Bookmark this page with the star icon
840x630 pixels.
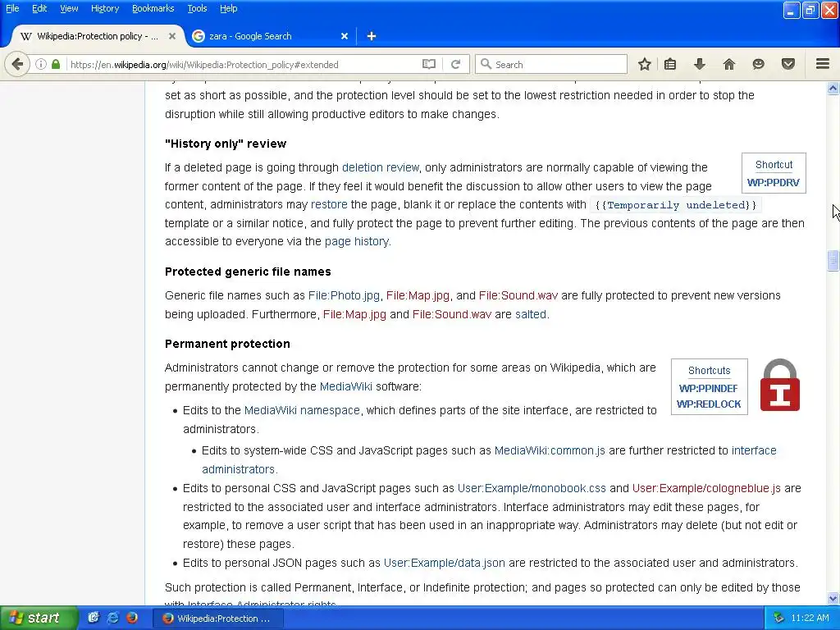pyautogui.click(x=645, y=64)
